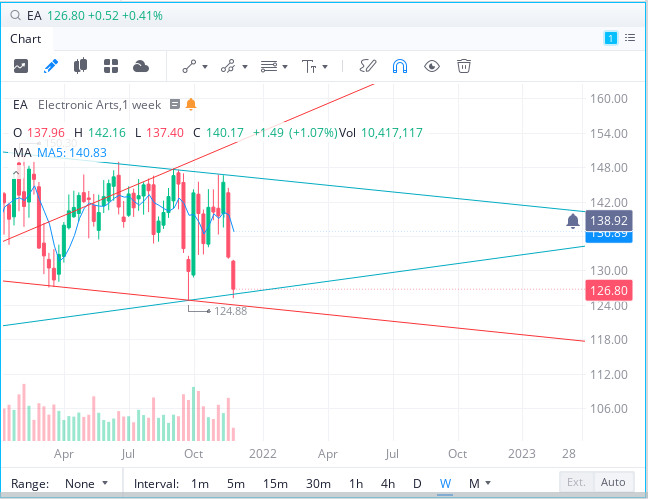This screenshot has height=499, width=648.
Task: Click the 160.00 price axis label
Action: (609, 99)
